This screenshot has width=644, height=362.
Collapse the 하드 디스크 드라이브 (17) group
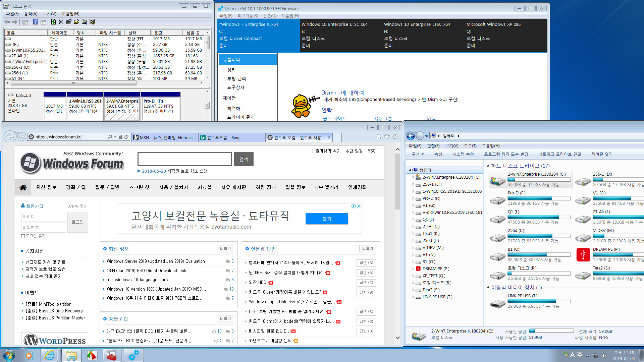click(488, 166)
